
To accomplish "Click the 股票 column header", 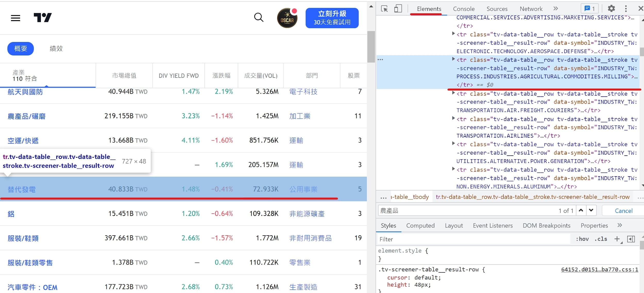I will (x=353, y=76).
